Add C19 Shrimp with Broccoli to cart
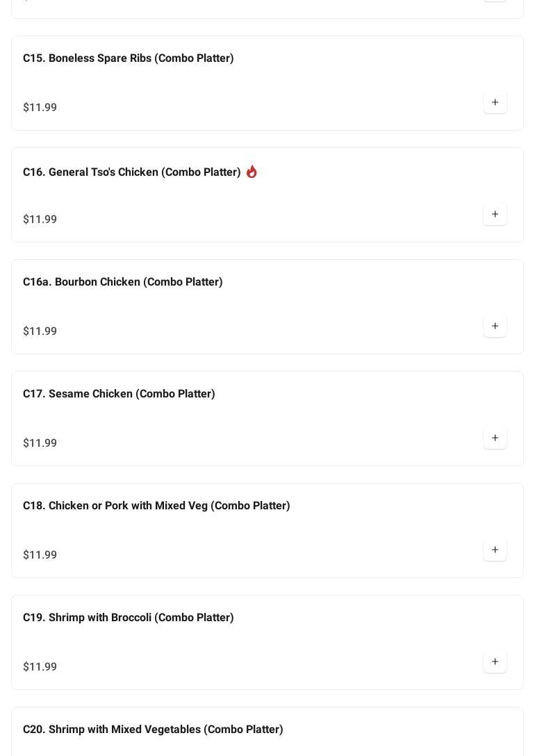This screenshot has width=535, height=756. point(495,662)
